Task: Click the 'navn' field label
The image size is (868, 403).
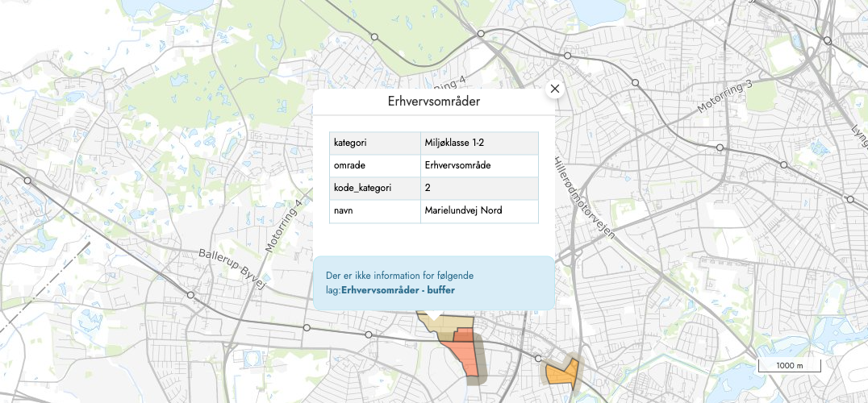Action: [x=344, y=210]
